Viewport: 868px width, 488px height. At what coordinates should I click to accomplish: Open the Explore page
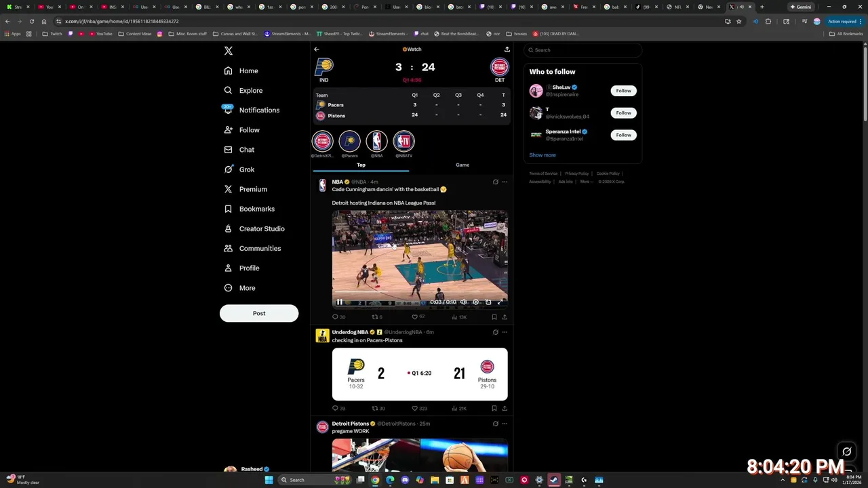[243, 90]
